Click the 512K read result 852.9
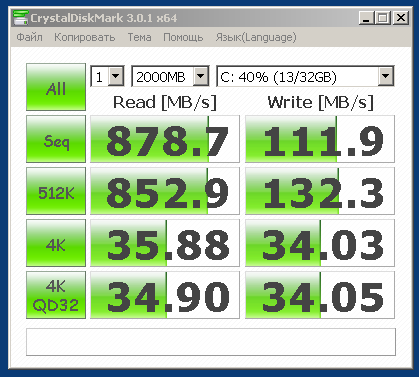The image size is (419, 377). tap(165, 191)
